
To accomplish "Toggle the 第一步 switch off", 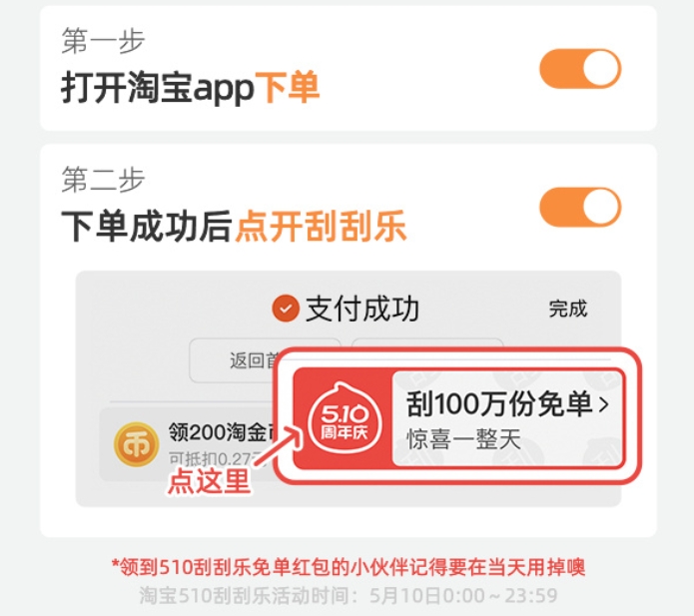I will coord(580,69).
